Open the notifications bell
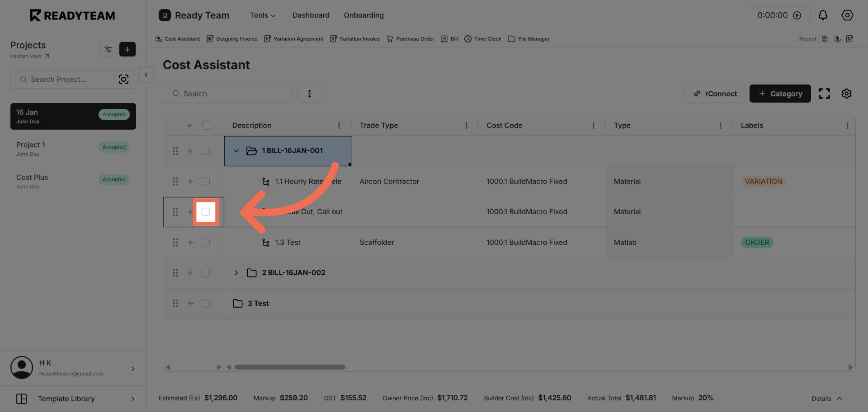The height and width of the screenshot is (412, 868). [823, 15]
